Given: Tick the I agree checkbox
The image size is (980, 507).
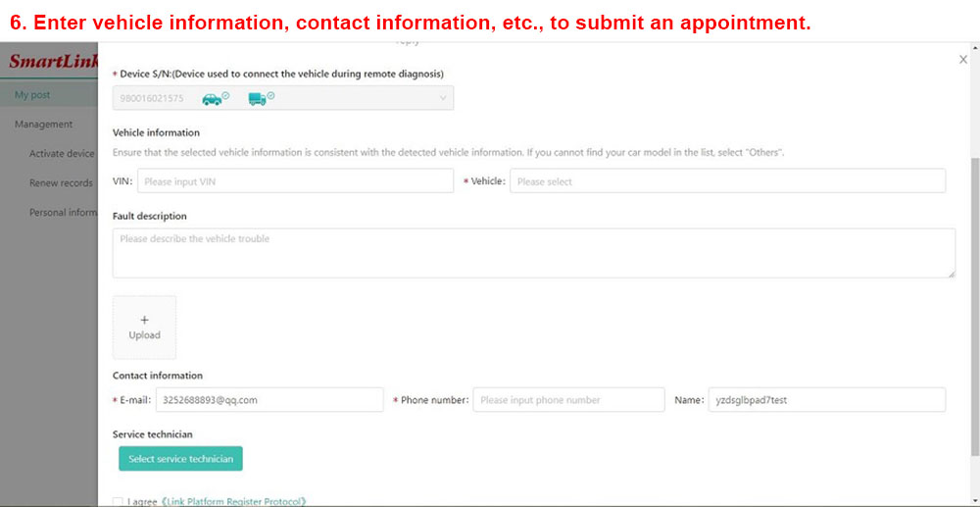Looking at the screenshot, I should (x=118, y=501).
